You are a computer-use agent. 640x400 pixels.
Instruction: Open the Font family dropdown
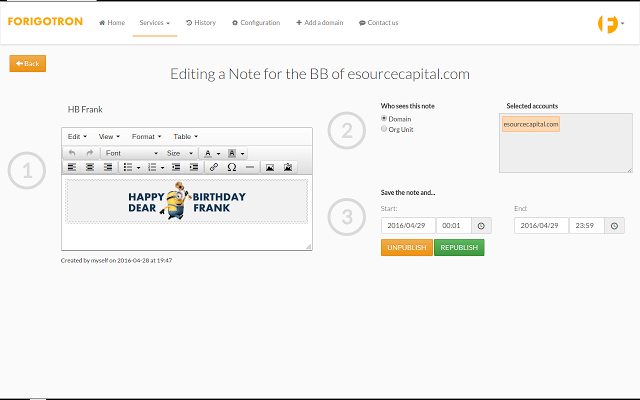(131, 153)
